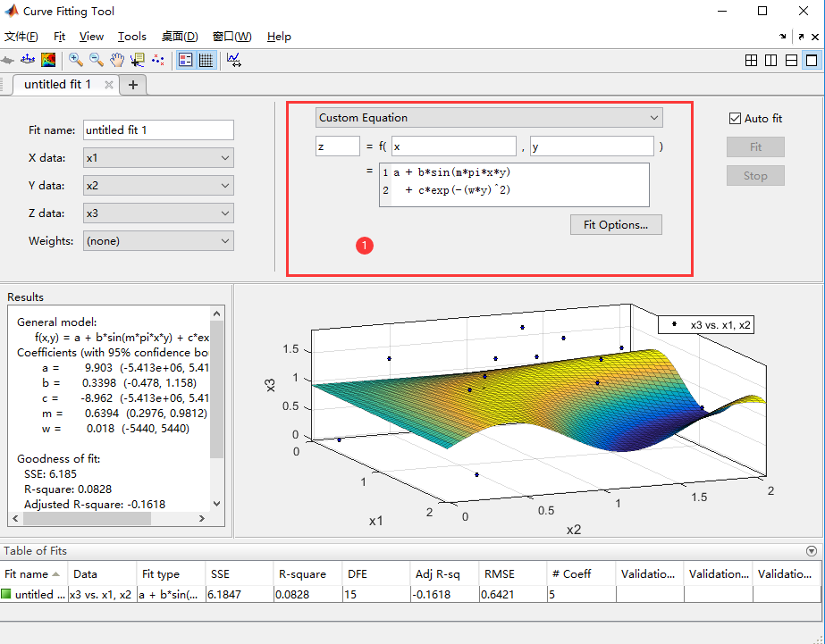Screen dimensions: 825x644
Task: Open the X data dropdown
Action: (x=158, y=158)
